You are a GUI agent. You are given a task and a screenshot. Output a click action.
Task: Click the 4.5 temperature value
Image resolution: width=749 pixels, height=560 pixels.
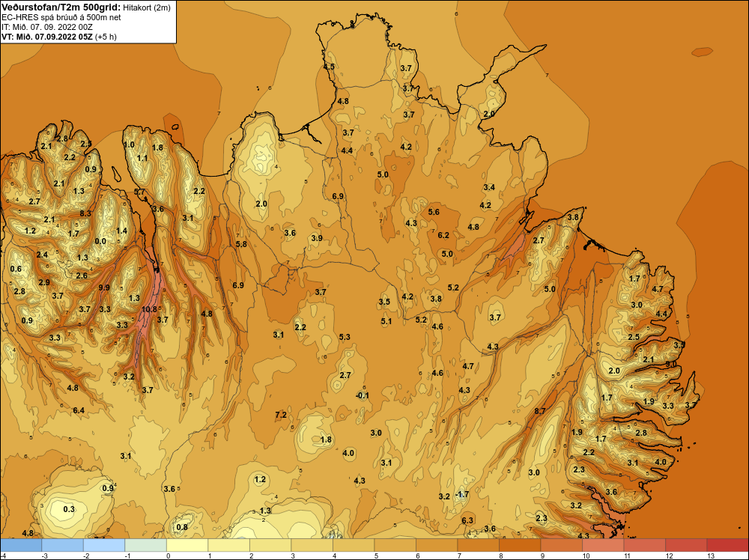click(x=329, y=67)
